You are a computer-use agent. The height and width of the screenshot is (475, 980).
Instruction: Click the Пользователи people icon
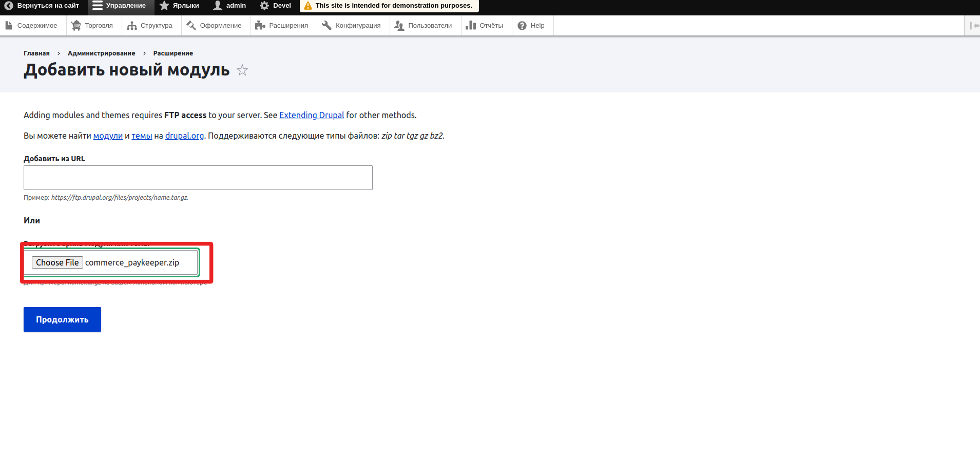(x=399, y=26)
